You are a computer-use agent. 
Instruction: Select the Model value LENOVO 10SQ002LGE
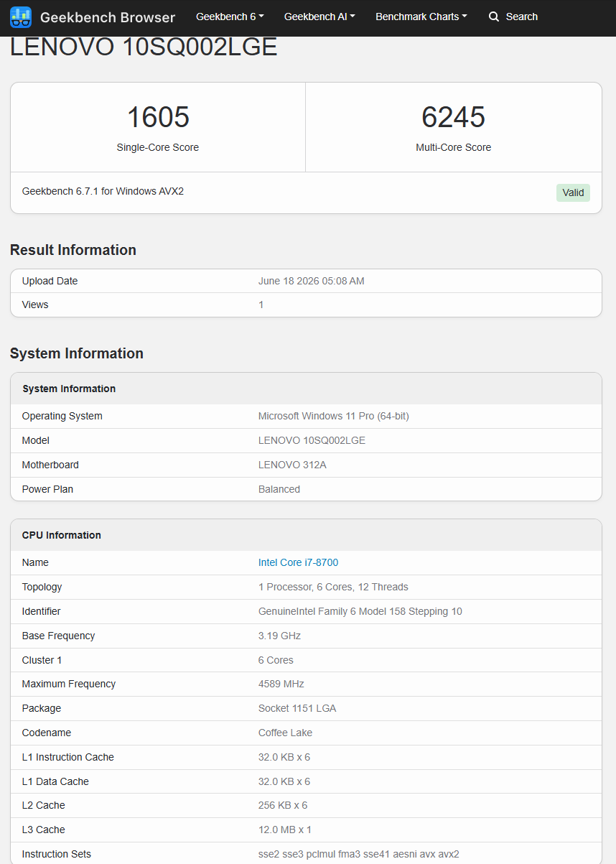click(312, 440)
